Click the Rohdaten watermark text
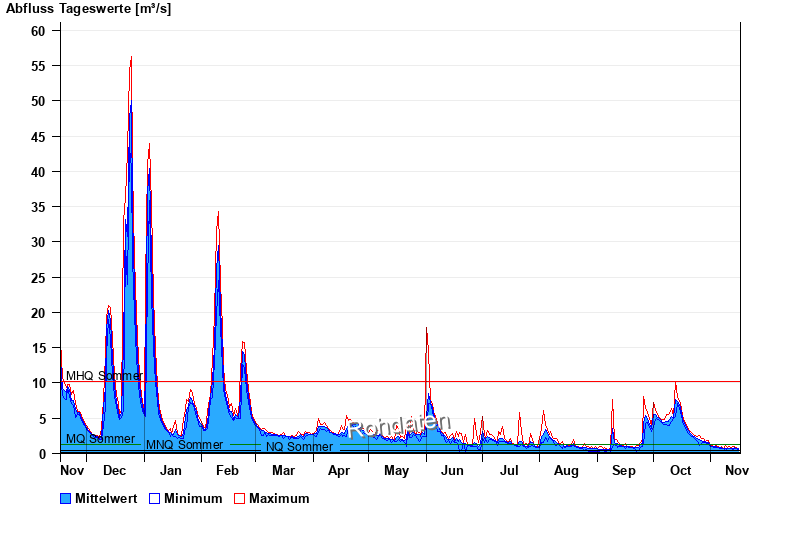This screenshot has width=800, height=550. (x=400, y=426)
